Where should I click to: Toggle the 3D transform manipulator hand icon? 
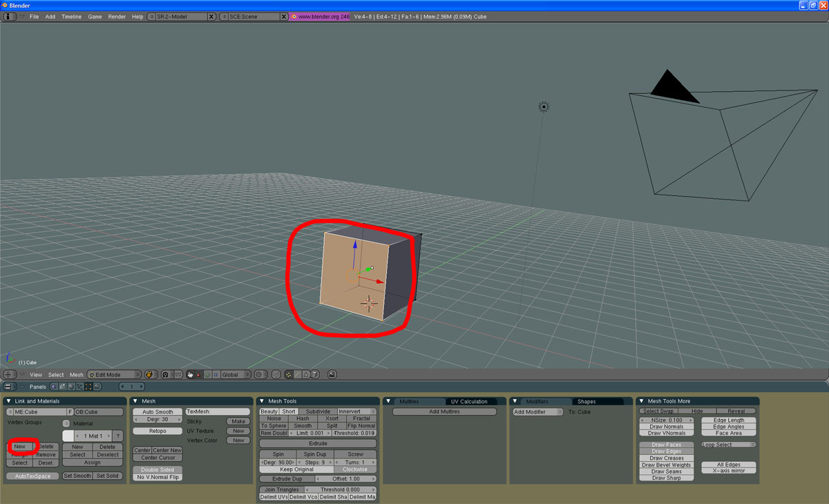[190, 374]
